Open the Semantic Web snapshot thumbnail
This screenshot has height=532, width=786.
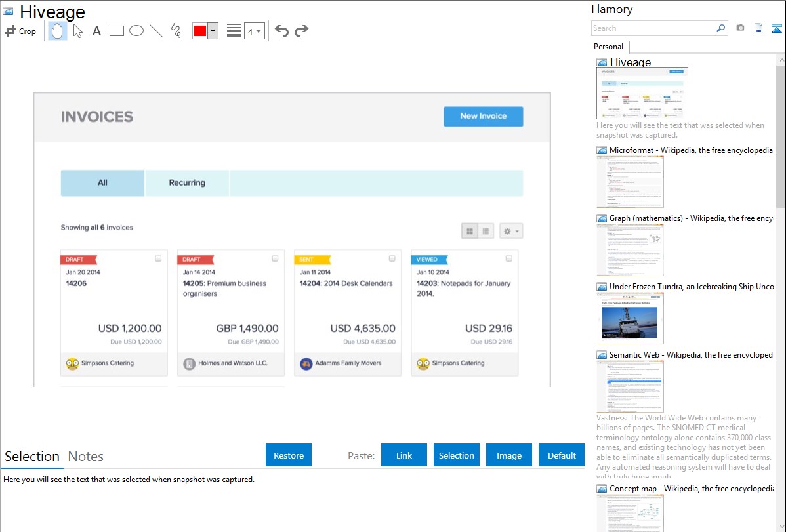630,386
